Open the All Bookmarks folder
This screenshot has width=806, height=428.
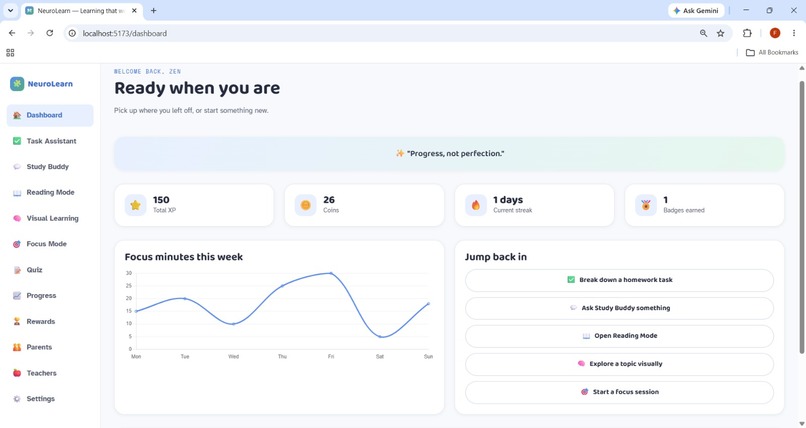[x=772, y=52]
